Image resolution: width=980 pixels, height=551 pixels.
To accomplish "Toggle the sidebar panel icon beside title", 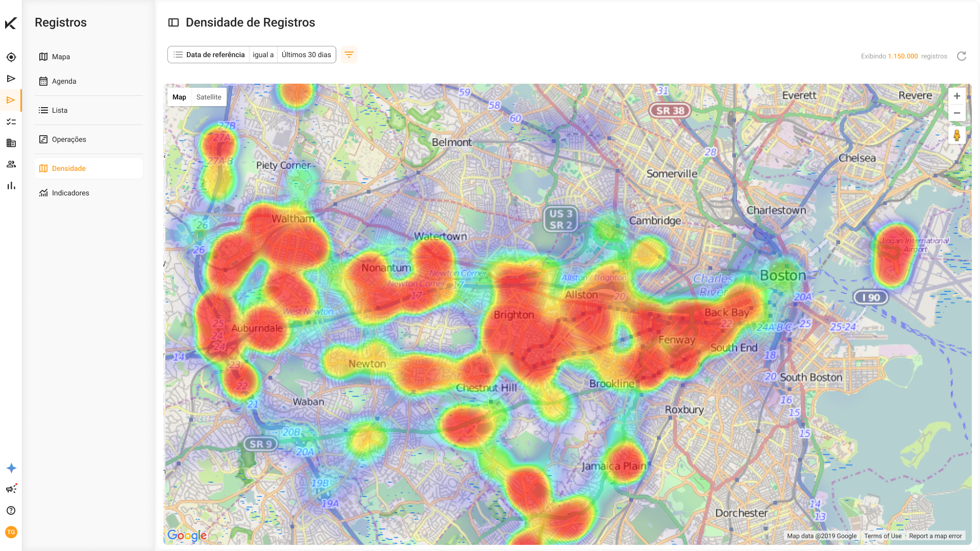I will tap(174, 22).
